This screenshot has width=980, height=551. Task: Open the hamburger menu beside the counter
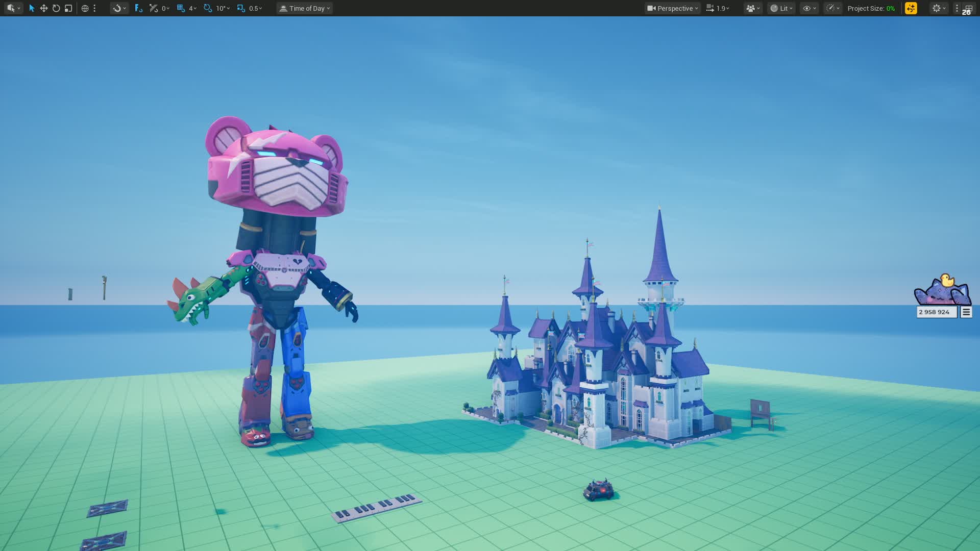click(966, 312)
